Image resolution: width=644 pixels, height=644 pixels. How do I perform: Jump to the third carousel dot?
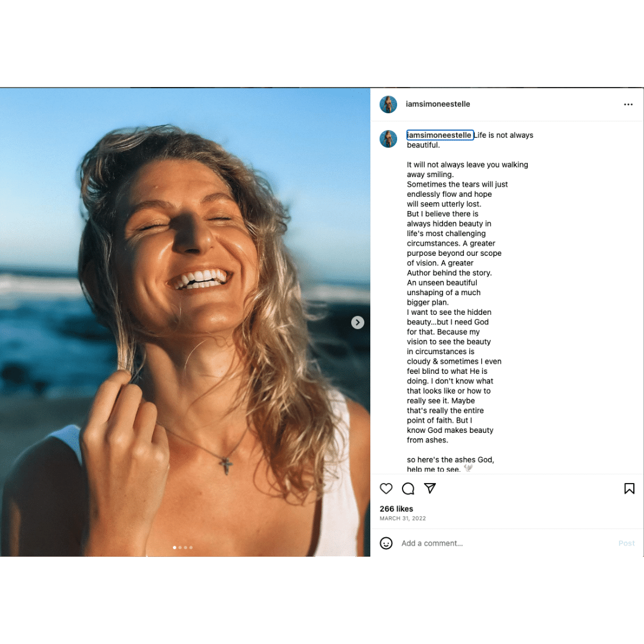185,547
